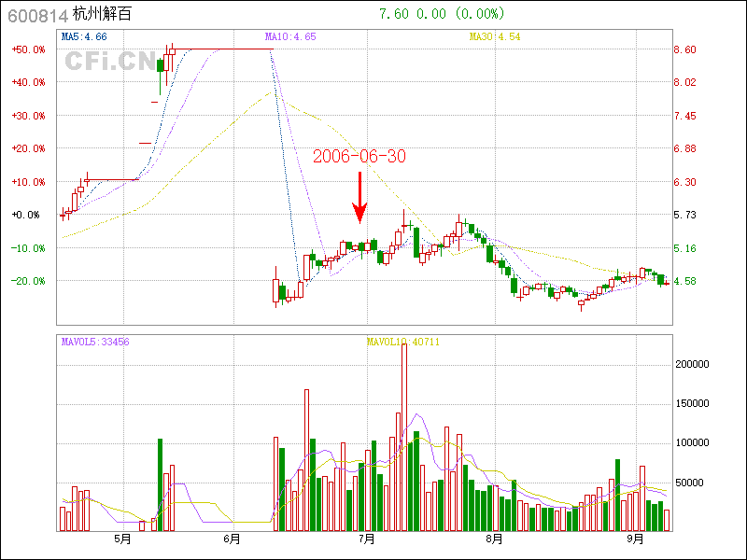Click the red downward arrow marker
This screenshot has height=560, width=747.
click(359, 198)
